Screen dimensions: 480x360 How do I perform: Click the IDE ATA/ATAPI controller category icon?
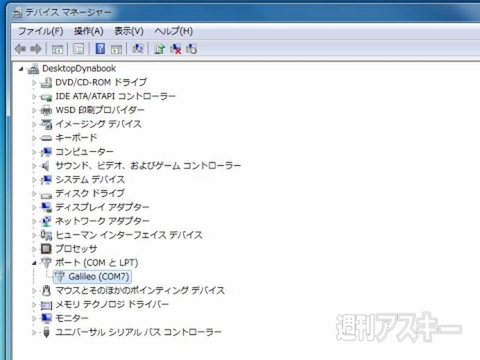[x=46, y=97]
